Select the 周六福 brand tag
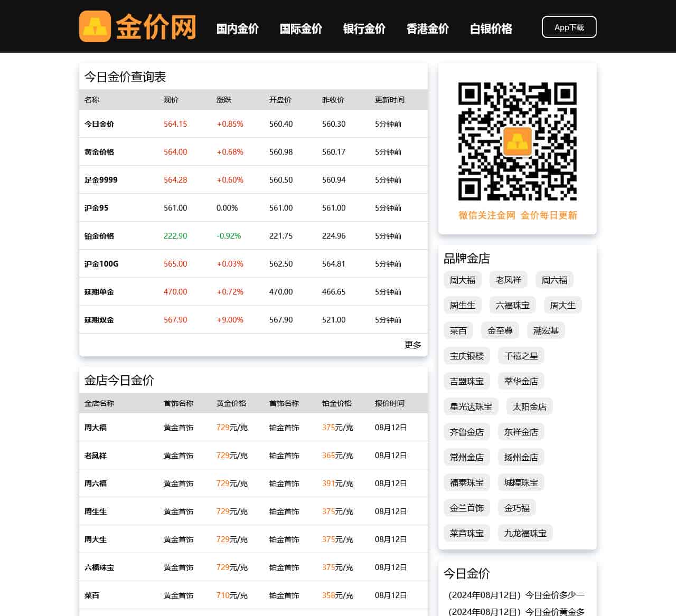 point(555,280)
